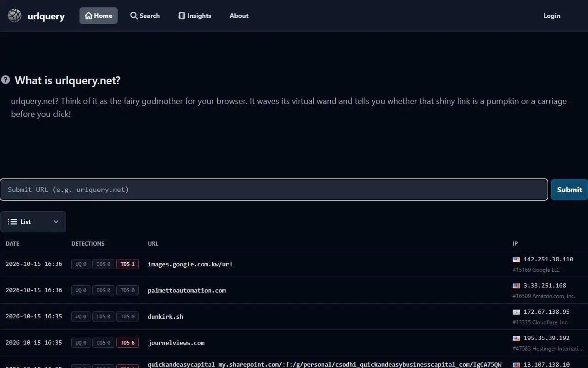Click the URL column header
588x368 pixels.
pyautogui.click(x=153, y=244)
